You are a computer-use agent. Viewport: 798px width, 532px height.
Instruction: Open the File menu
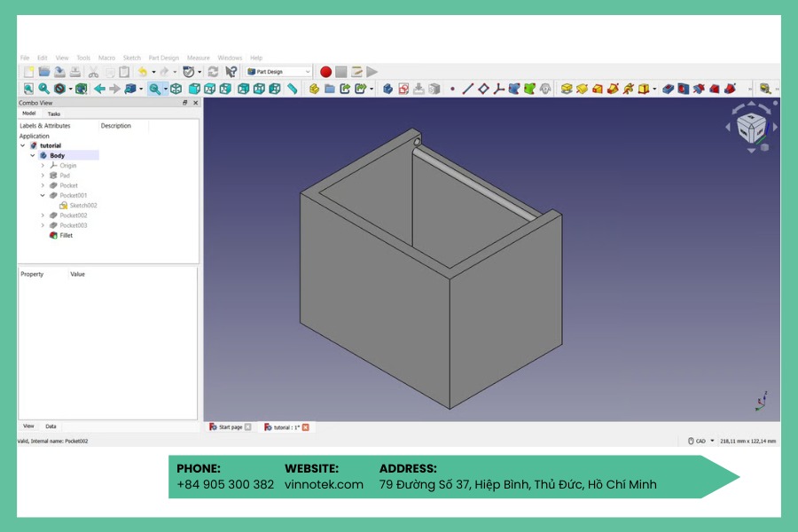[25, 58]
